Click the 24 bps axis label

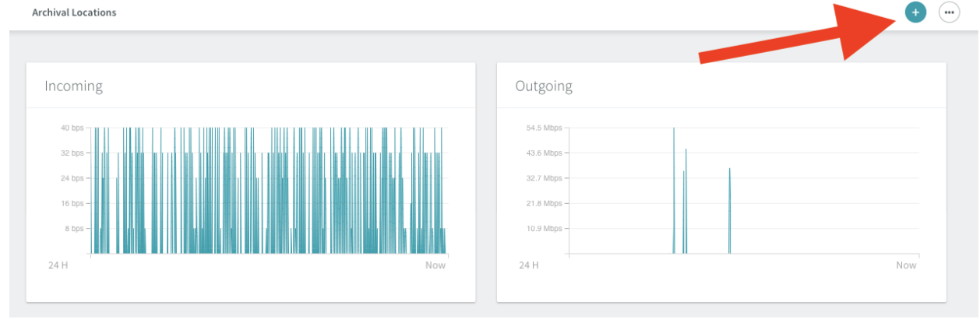(72, 178)
